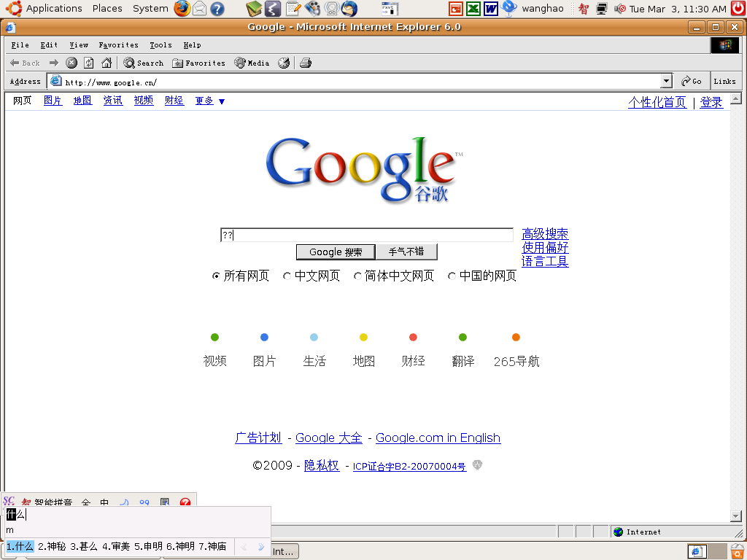Click the red help icon on IME bar
The image size is (747, 560).
click(x=185, y=502)
